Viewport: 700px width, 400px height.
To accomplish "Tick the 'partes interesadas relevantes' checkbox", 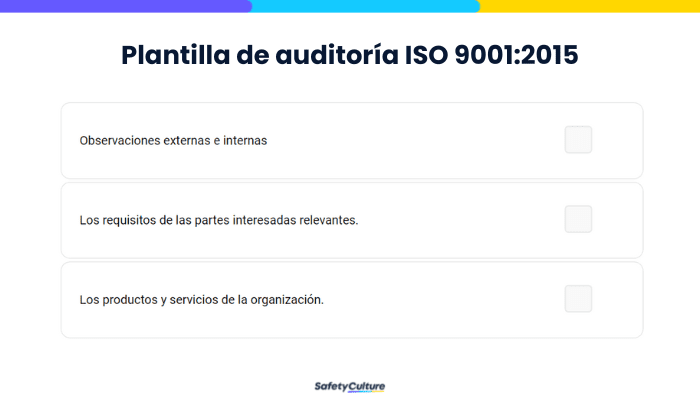I will click(x=578, y=219).
